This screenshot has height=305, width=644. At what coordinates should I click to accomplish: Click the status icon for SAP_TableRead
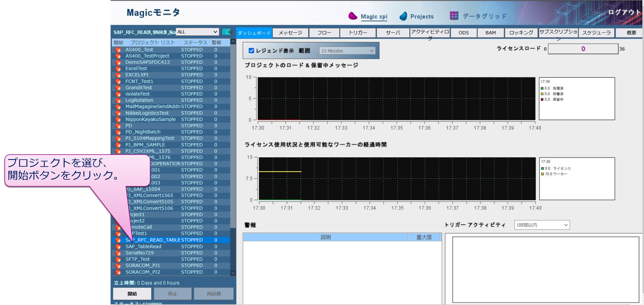click(118, 246)
